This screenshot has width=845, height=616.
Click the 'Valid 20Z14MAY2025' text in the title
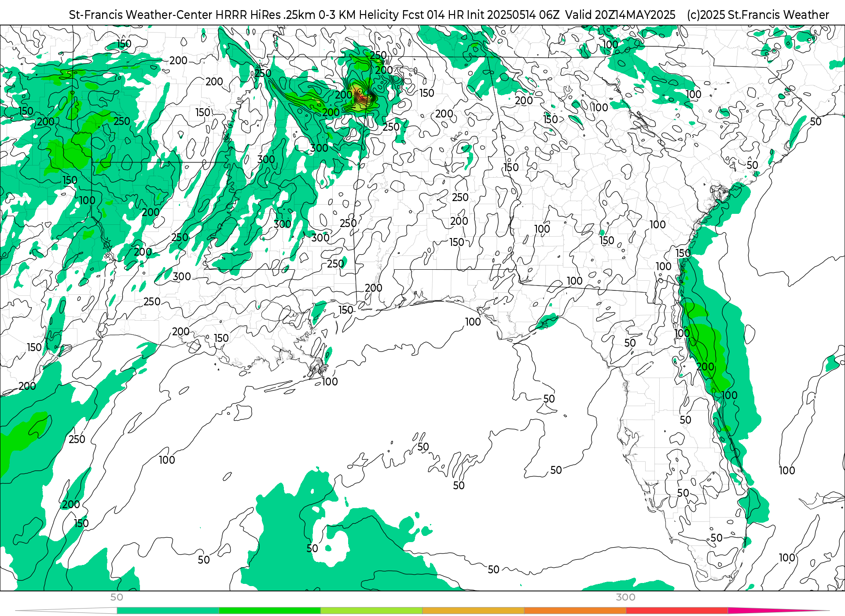pyautogui.click(x=620, y=15)
